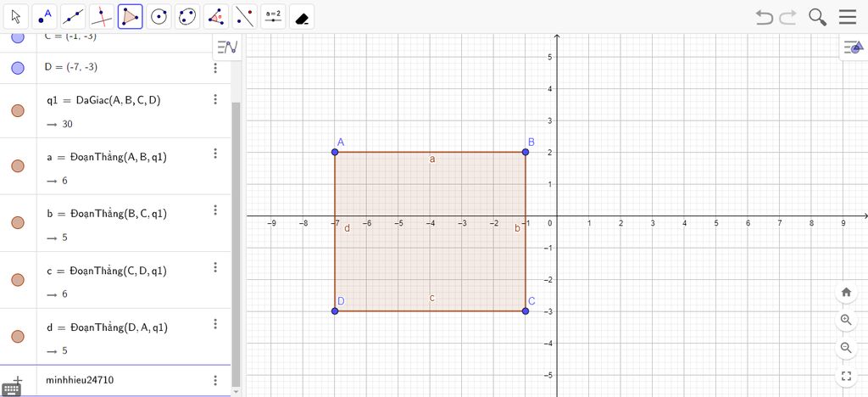Toggle visibility of segment a
The width and height of the screenshot is (868, 397).
pos(18,165)
